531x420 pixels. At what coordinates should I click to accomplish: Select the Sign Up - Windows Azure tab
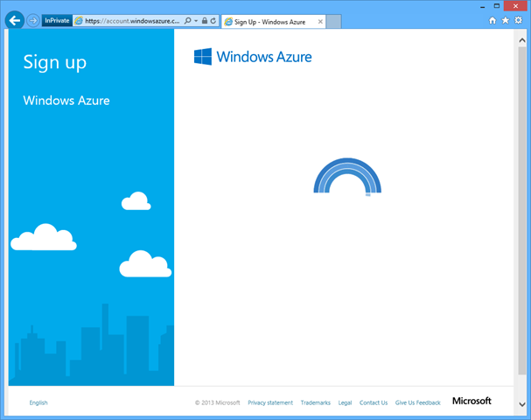tap(269, 20)
